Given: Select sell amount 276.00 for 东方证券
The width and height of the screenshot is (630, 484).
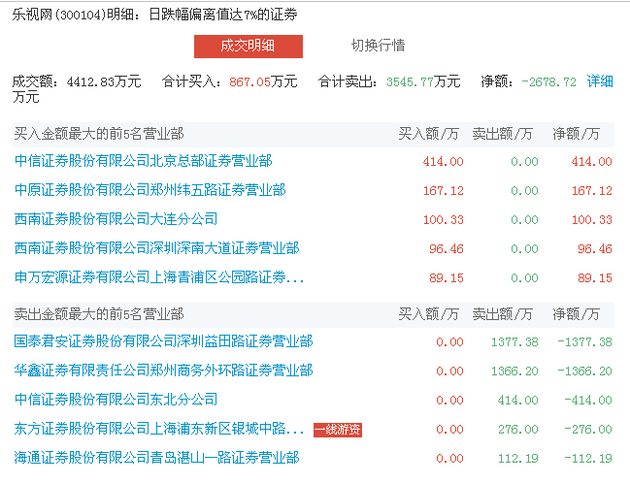Looking at the screenshot, I should click(x=518, y=429).
